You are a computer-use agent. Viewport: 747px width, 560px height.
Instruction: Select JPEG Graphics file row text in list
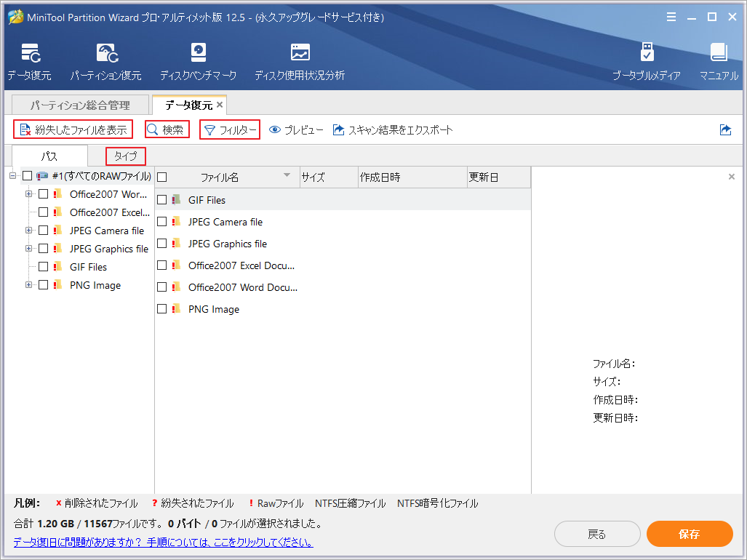227,244
